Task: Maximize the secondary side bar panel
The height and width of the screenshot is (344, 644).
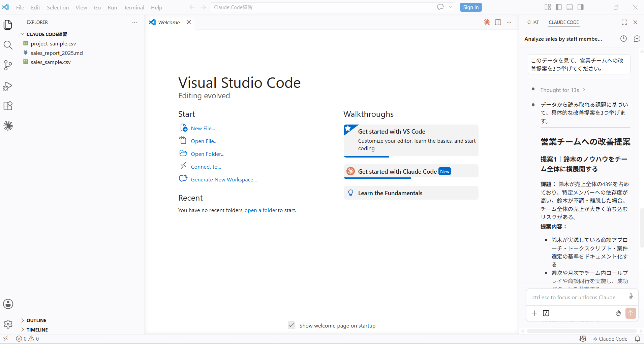Action: (624, 22)
